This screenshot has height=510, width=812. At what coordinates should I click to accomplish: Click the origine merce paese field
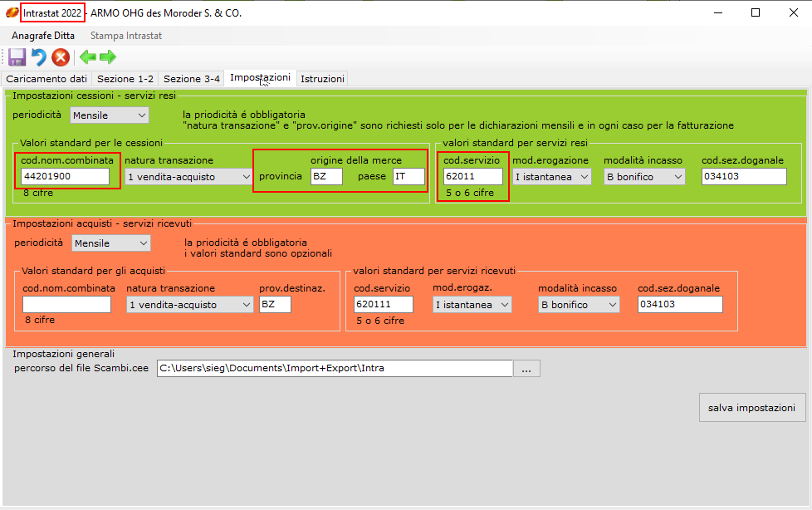pos(408,177)
